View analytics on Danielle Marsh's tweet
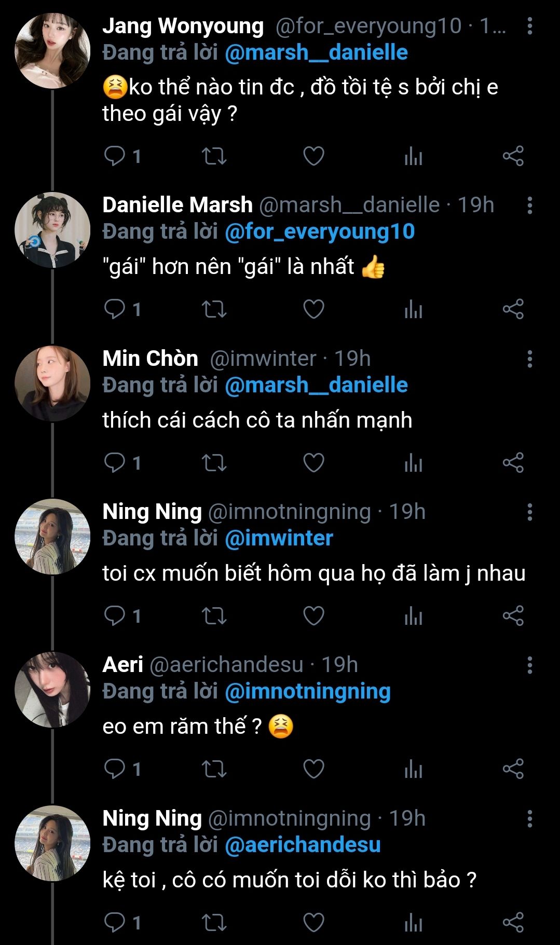Image resolution: width=560 pixels, height=945 pixels. click(413, 309)
